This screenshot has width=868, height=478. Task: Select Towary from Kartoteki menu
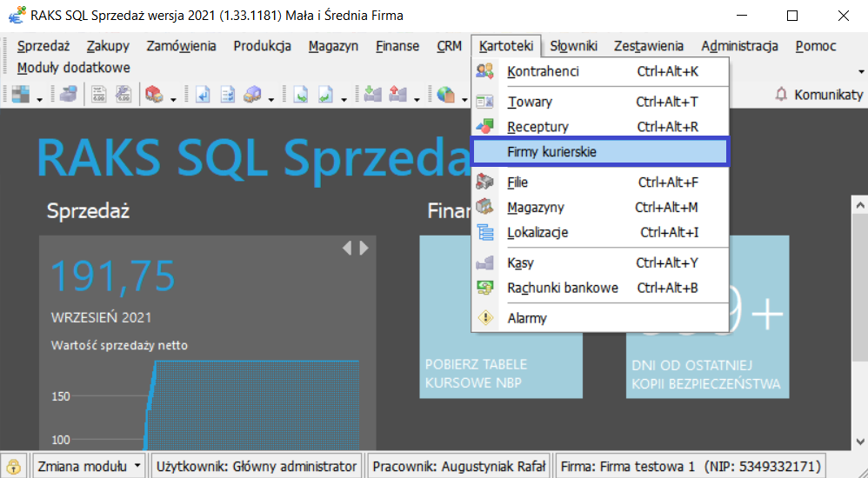point(600,101)
